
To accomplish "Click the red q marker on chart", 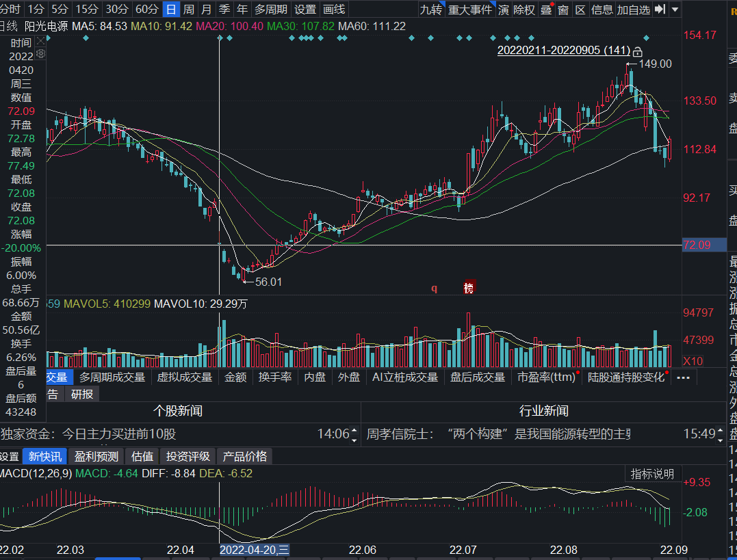I will [x=433, y=289].
